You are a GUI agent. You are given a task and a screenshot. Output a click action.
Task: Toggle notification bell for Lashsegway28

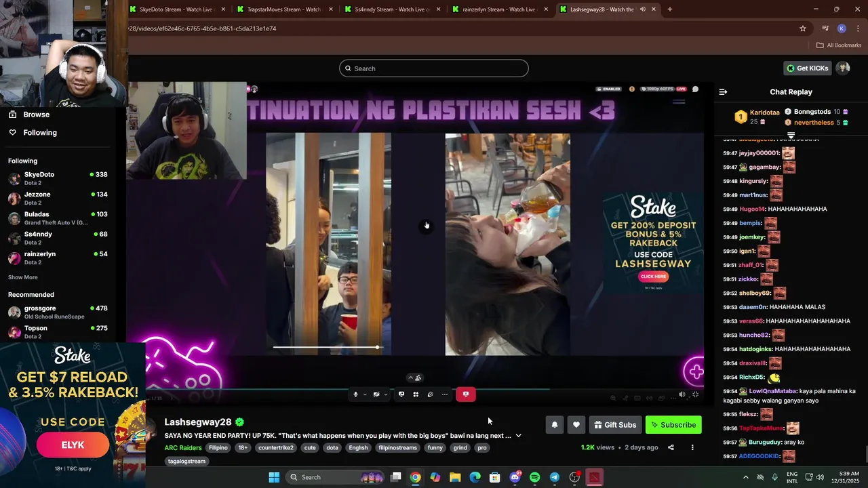(x=555, y=425)
